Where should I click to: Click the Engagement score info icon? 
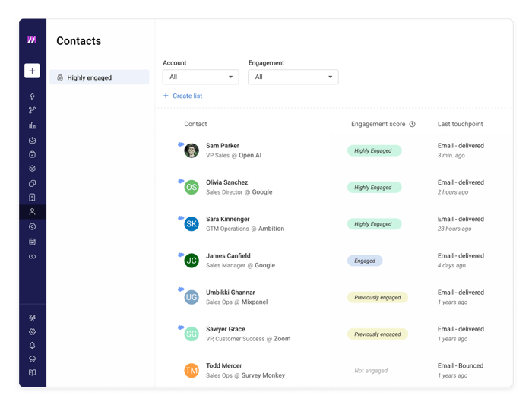pyautogui.click(x=412, y=124)
